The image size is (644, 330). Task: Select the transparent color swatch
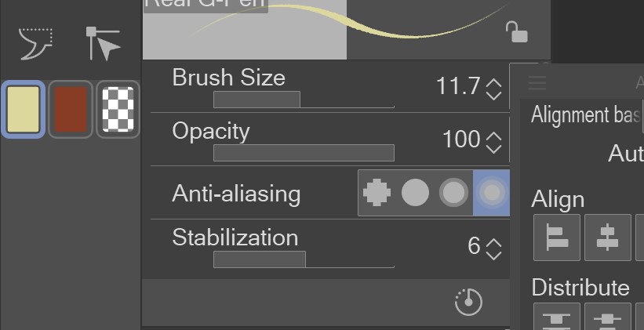coord(118,109)
